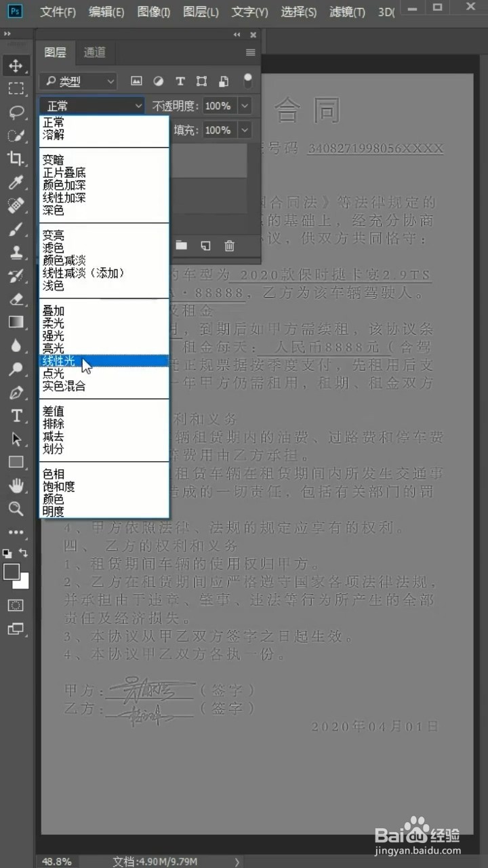Select the Path Selection tool
The image size is (488, 868).
(x=16, y=439)
